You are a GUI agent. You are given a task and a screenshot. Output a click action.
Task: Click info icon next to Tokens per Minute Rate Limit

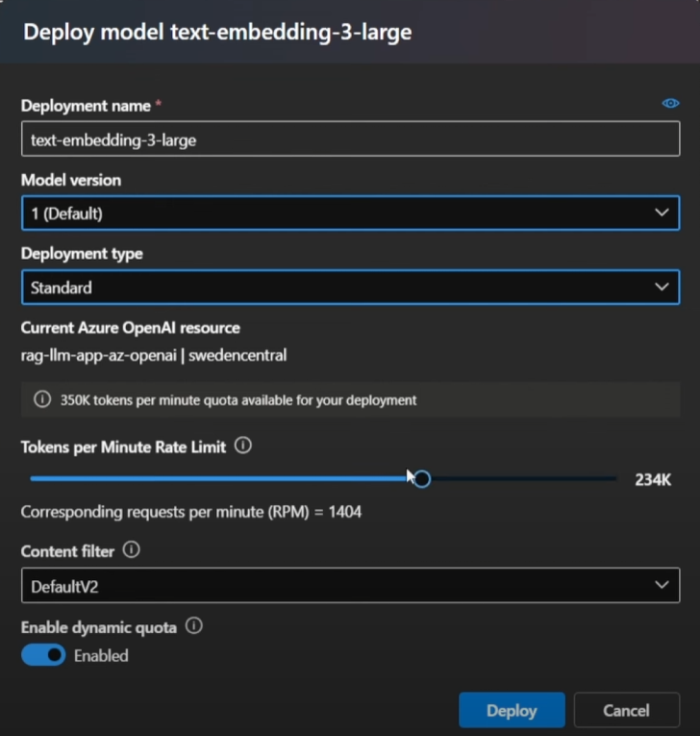(243, 445)
